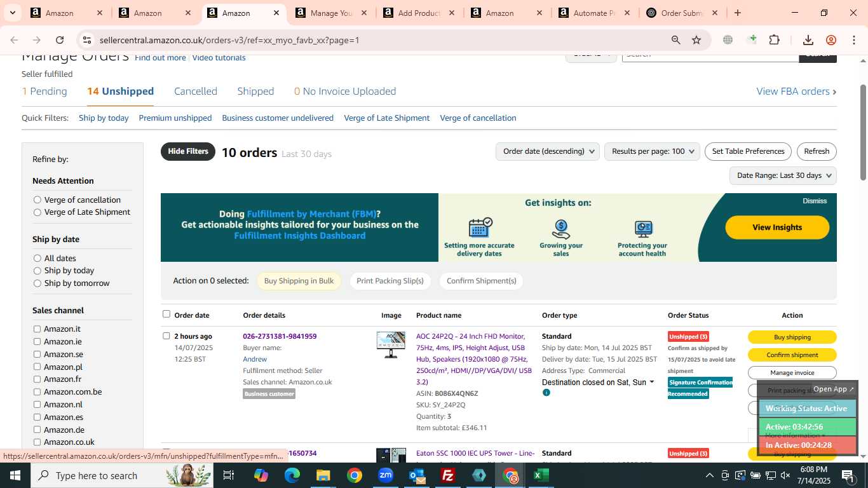
Task: Open Task View in the taskbar
Action: 229,475
